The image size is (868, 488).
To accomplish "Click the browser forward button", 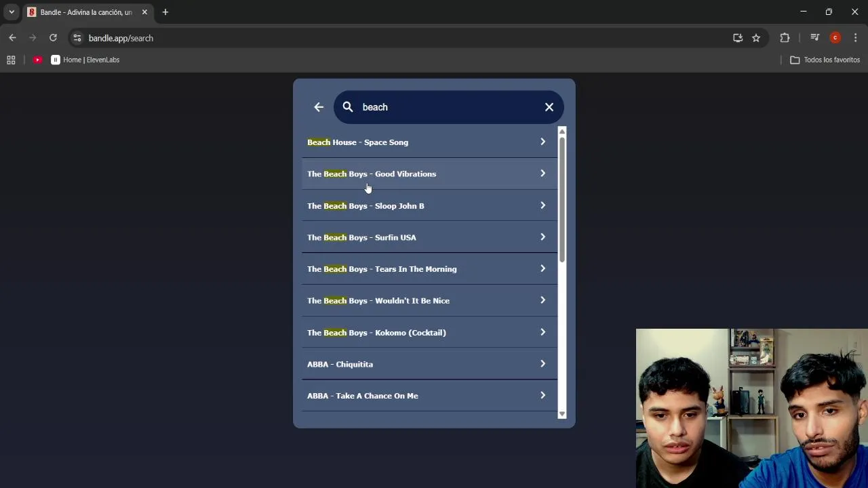I will [33, 38].
